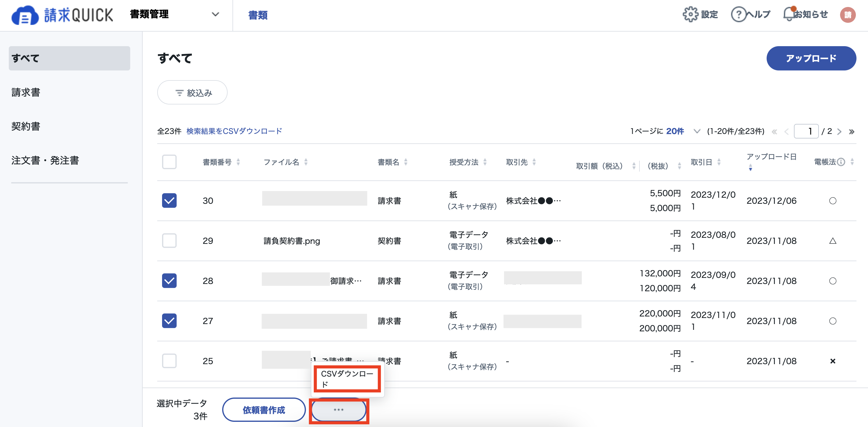This screenshot has height=427, width=868.
Task: Sort by 書類名 column arrows
Action: [x=405, y=162]
